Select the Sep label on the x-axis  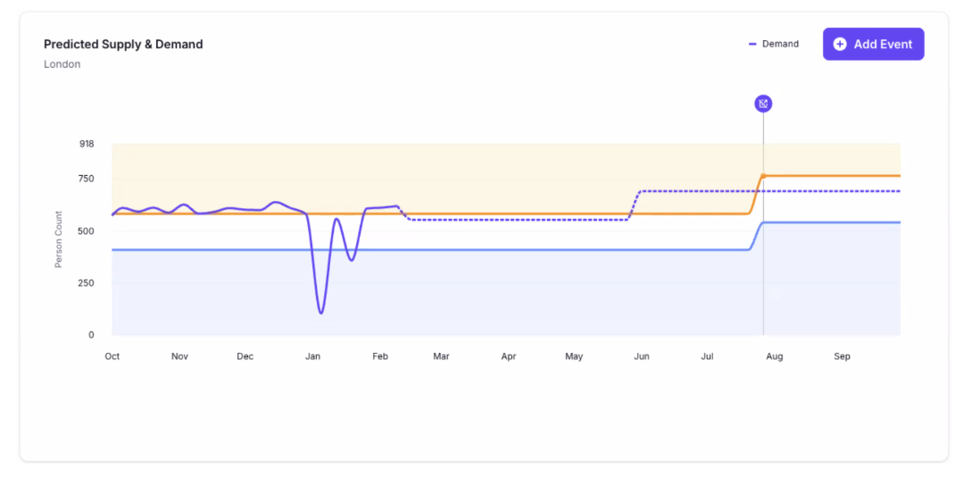pyautogui.click(x=842, y=356)
